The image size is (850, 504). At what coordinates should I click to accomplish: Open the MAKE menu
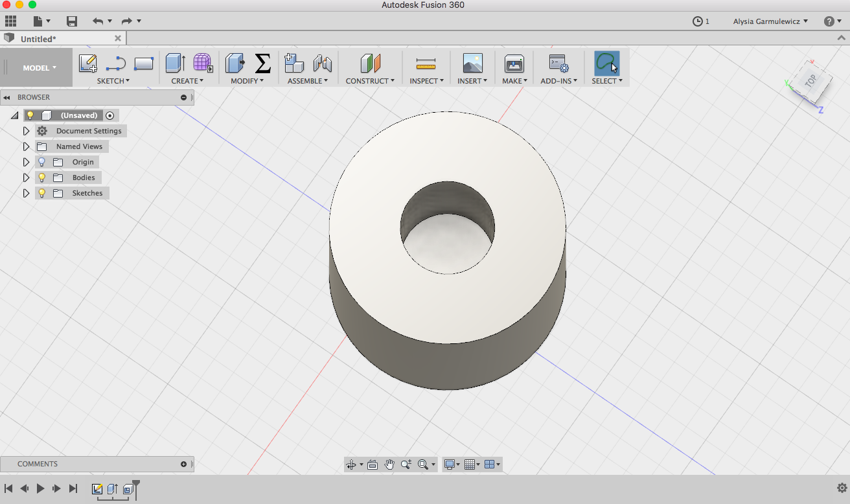click(514, 81)
